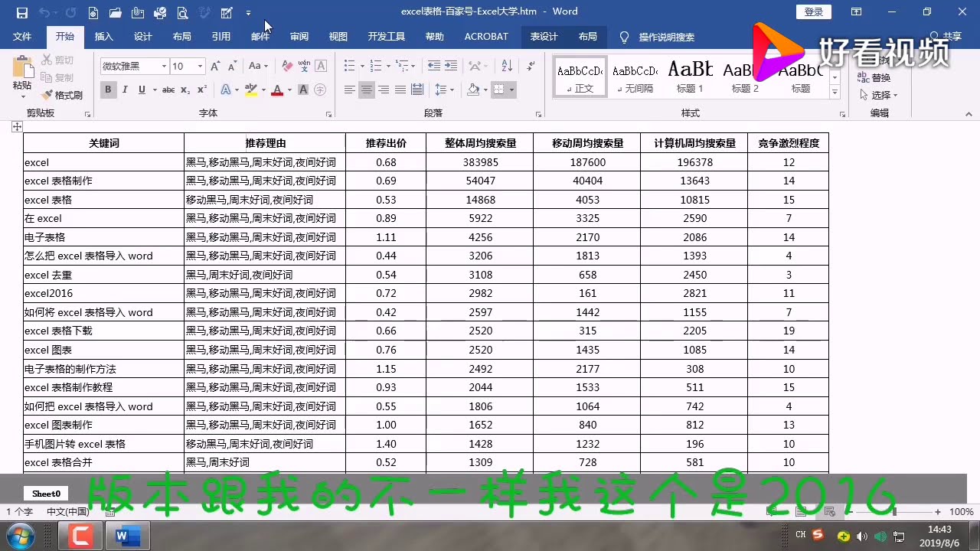Open the font size dropdown showing 10
The width and height of the screenshot is (980, 551).
(201, 67)
